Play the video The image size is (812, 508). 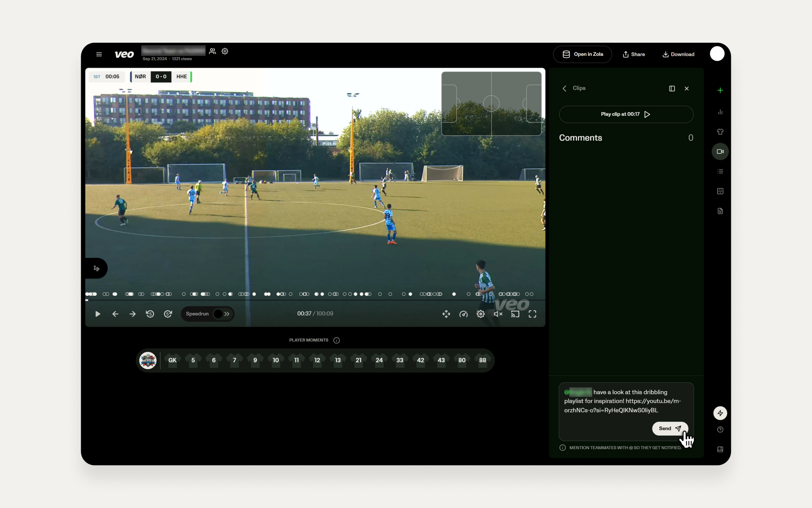(x=98, y=314)
